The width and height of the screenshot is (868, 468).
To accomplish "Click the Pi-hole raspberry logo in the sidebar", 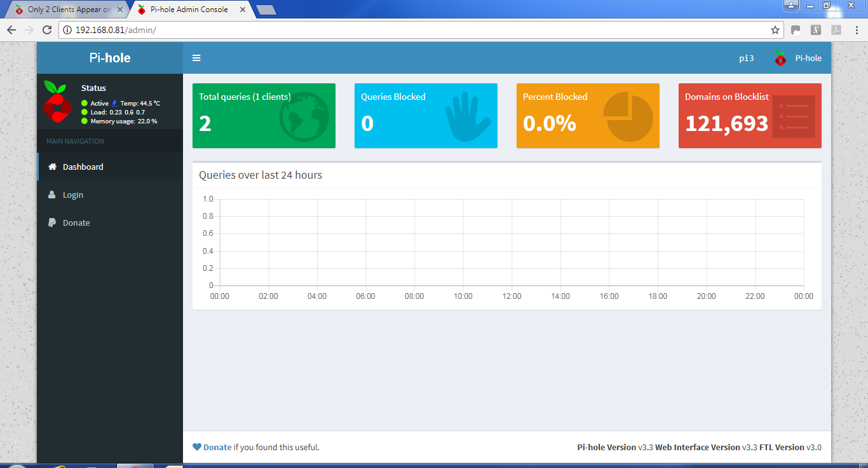I will click(x=58, y=102).
